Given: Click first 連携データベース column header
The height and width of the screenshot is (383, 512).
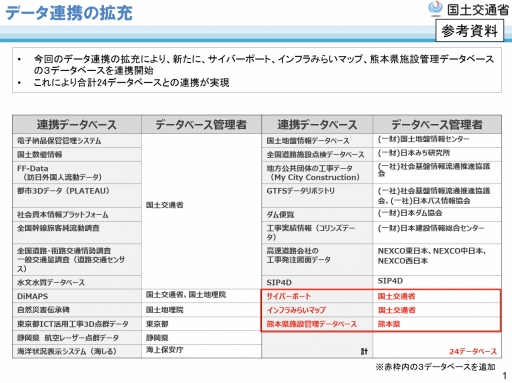Looking at the screenshot, I should click(x=77, y=125).
